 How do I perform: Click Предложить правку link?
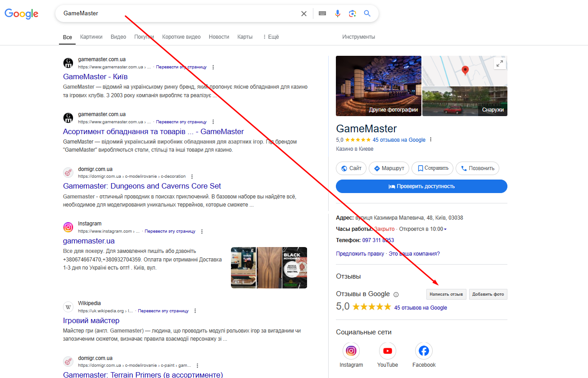point(360,254)
